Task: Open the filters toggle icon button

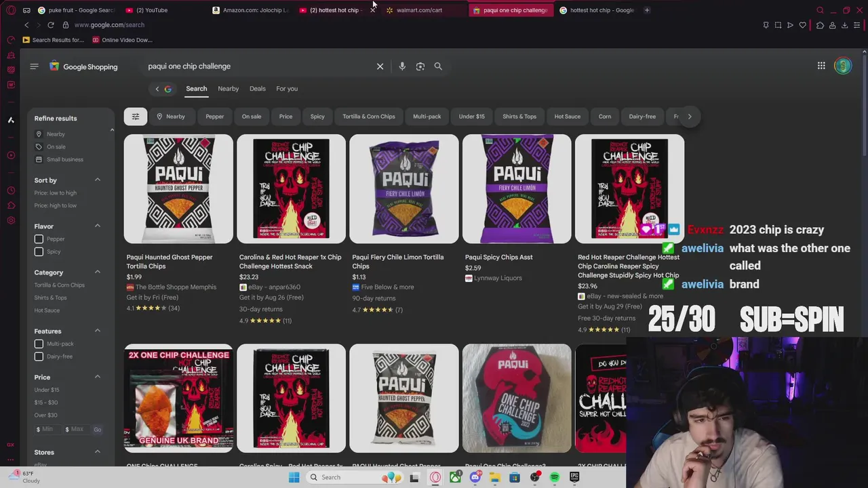Action: pos(136,117)
